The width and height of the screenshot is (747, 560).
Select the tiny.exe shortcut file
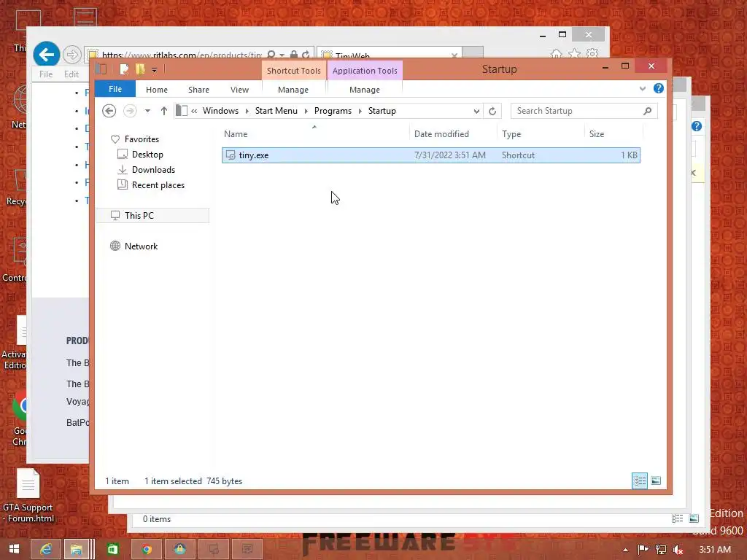point(430,155)
